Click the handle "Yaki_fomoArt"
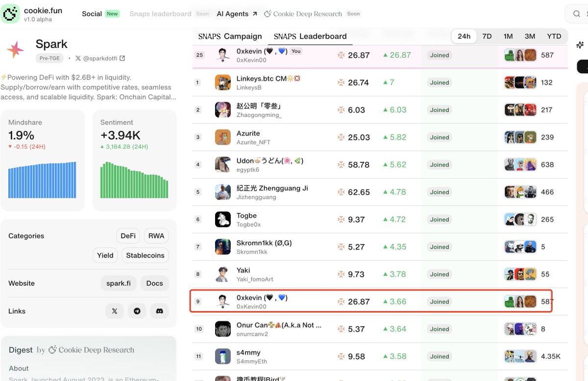The width and height of the screenshot is (588, 381). [x=255, y=279]
